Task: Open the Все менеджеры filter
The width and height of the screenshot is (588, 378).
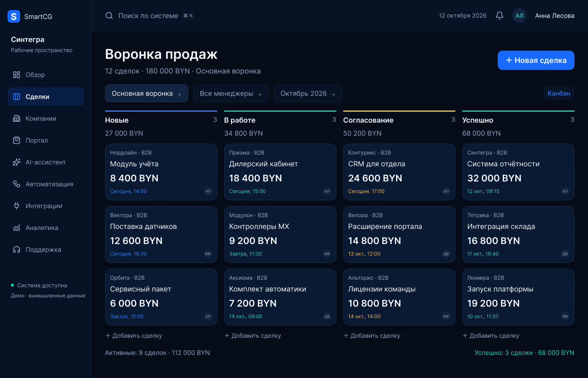Action: (231, 93)
